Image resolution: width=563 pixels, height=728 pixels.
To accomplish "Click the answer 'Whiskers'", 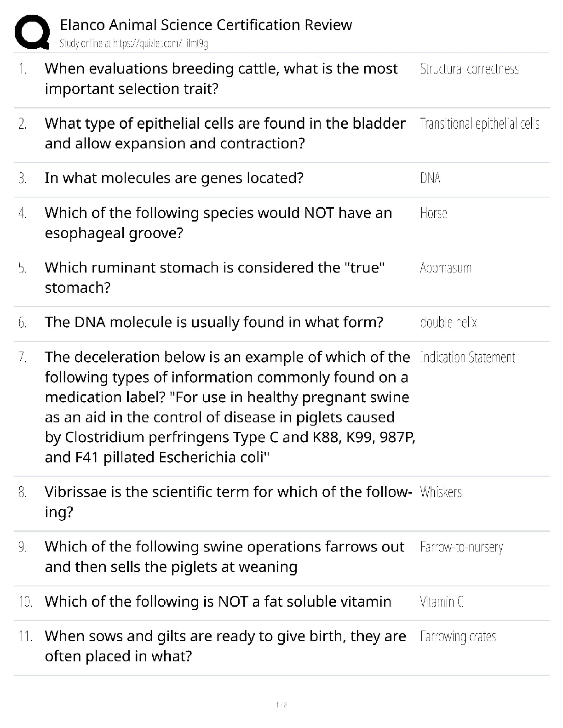I will pos(441,492).
